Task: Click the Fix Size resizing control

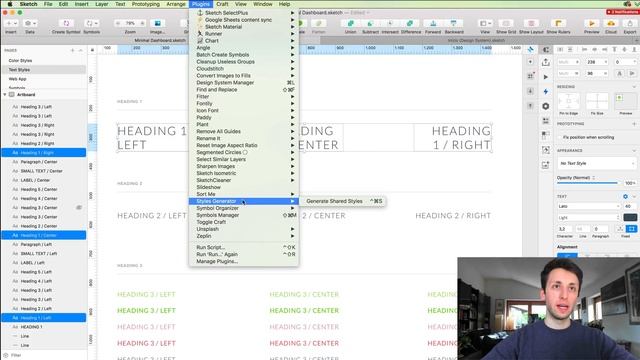Action: tap(597, 101)
